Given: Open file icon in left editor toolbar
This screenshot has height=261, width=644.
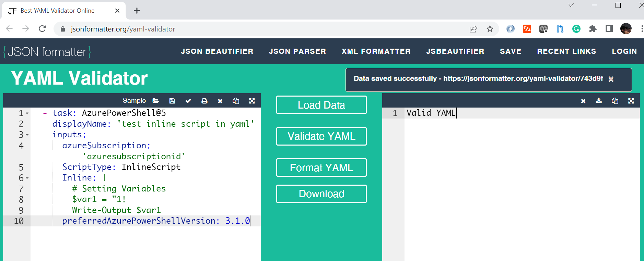Looking at the screenshot, I should [x=156, y=101].
